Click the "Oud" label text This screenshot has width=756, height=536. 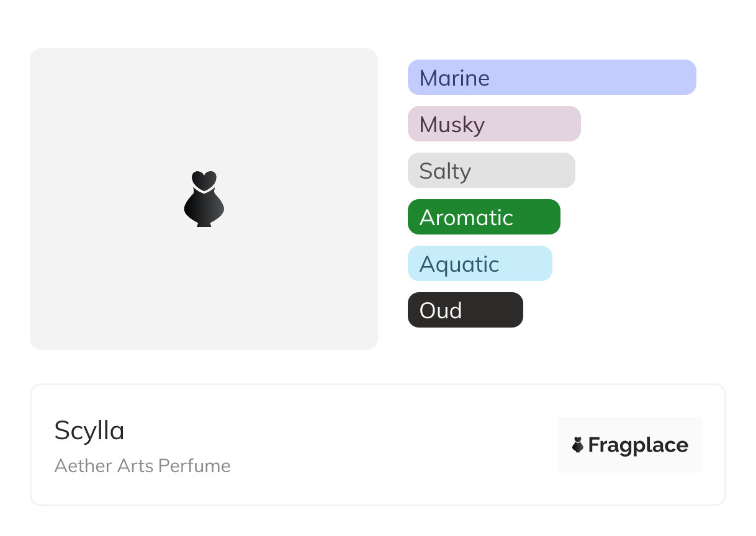441,311
